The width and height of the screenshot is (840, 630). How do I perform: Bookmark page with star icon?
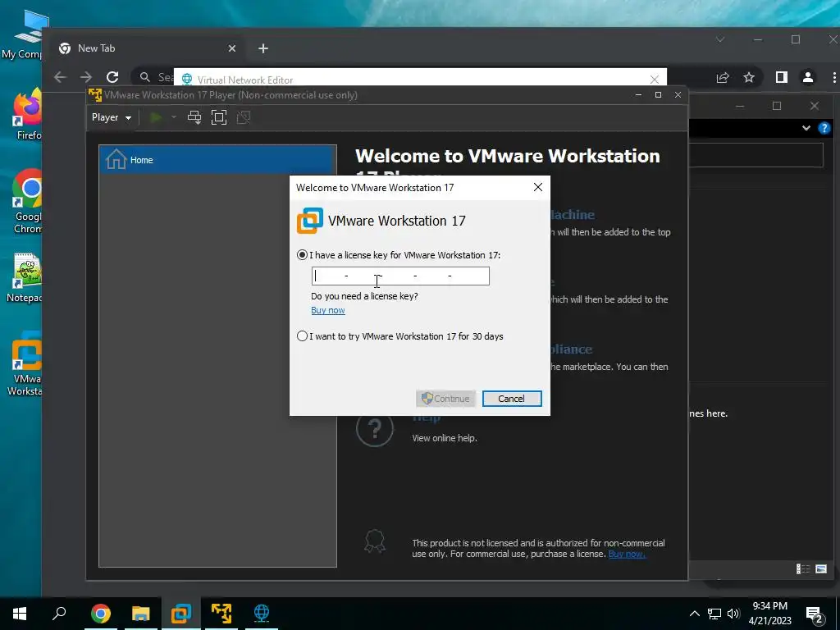(749, 78)
